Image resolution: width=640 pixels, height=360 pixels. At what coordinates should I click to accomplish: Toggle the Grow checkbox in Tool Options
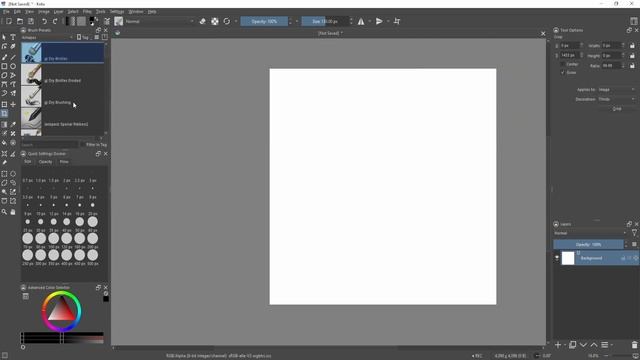coord(563,73)
